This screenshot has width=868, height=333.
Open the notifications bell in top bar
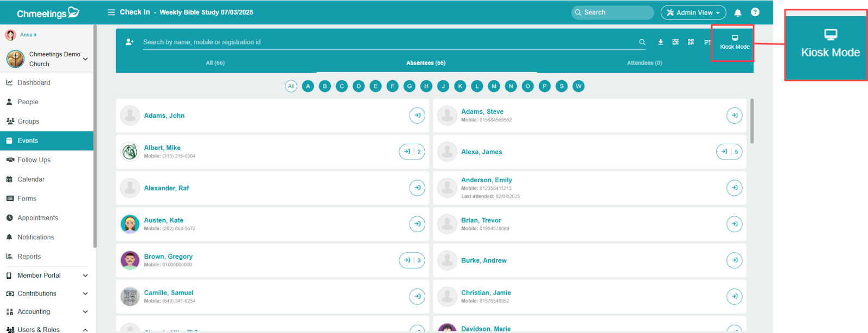[x=738, y=12]
